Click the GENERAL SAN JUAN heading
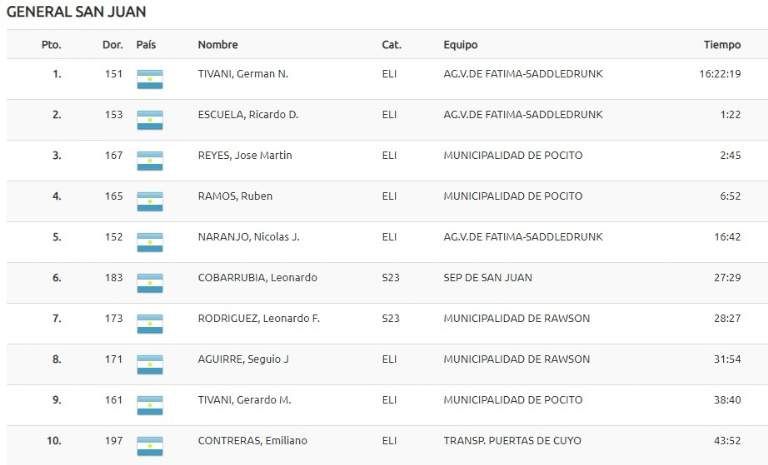The height and width of the screenshot is (465, 768). click(x=76, y=12)
